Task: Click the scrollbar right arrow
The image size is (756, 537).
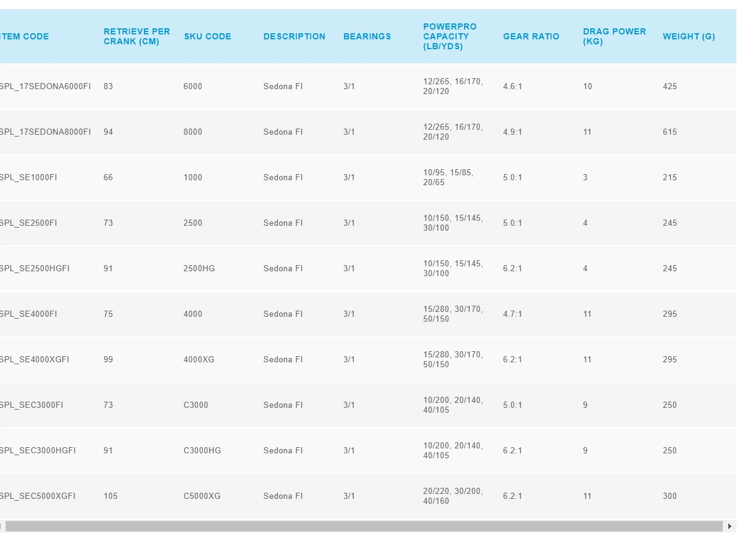Action: pos(730,526)
